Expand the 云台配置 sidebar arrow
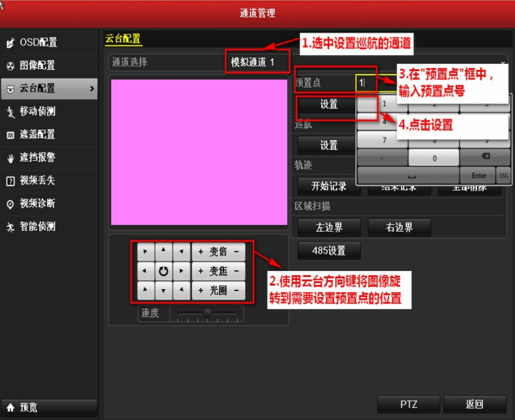The image size is (515, 420). pos(92,89)
